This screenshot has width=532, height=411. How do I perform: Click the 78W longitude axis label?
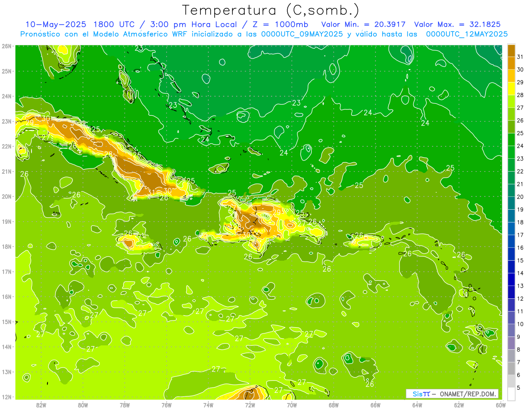(125, 404)
